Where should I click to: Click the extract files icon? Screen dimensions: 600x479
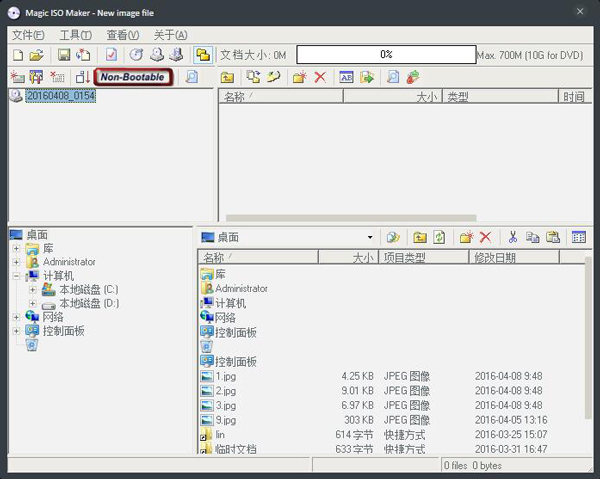pyautogui.click(x=367, y=77)
